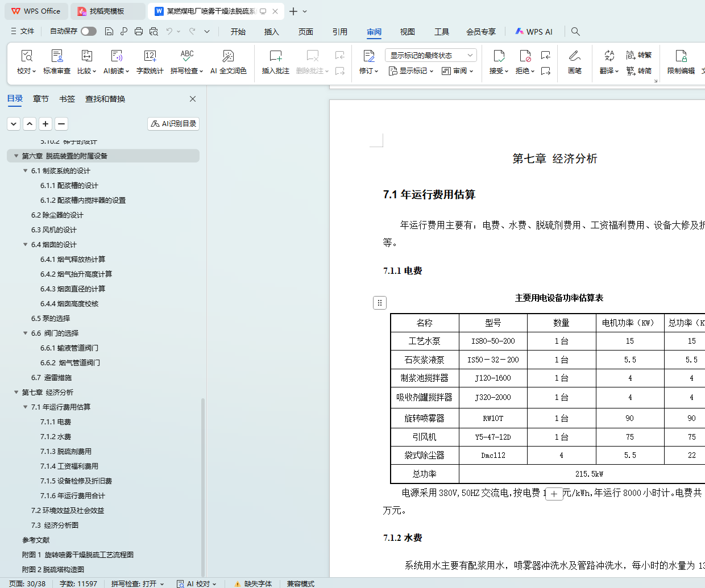This screenshot has width=705, height=588.
Task: Open a new tab with the plus icon
Action: coord(293,11)
